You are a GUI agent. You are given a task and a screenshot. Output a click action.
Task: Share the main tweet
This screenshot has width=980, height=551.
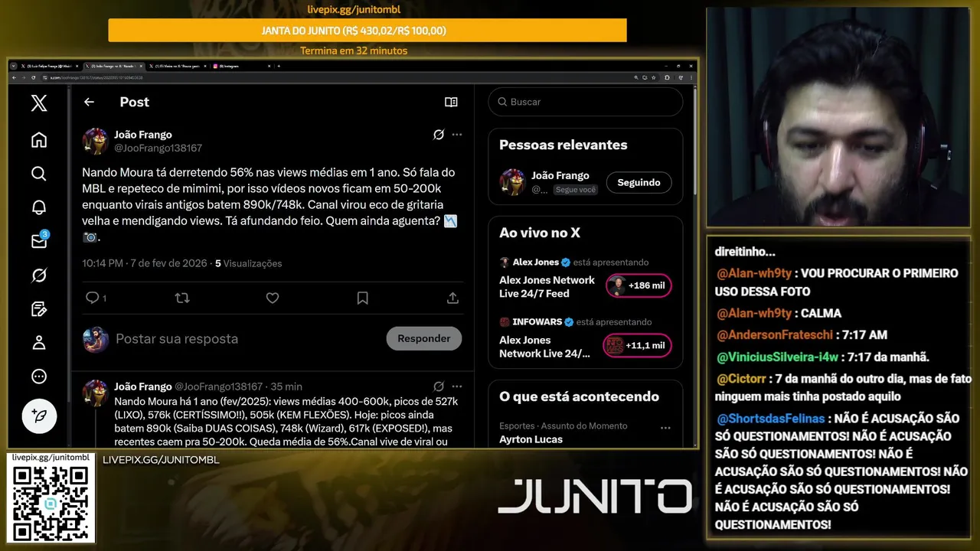(x=452, y=298)
